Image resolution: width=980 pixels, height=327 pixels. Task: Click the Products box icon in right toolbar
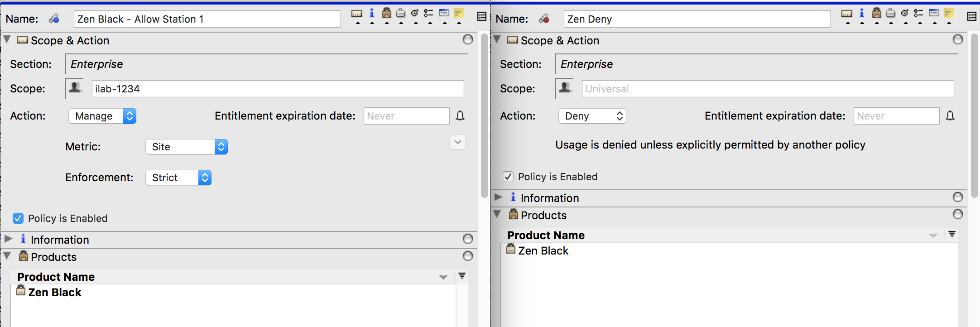(876, 14)
